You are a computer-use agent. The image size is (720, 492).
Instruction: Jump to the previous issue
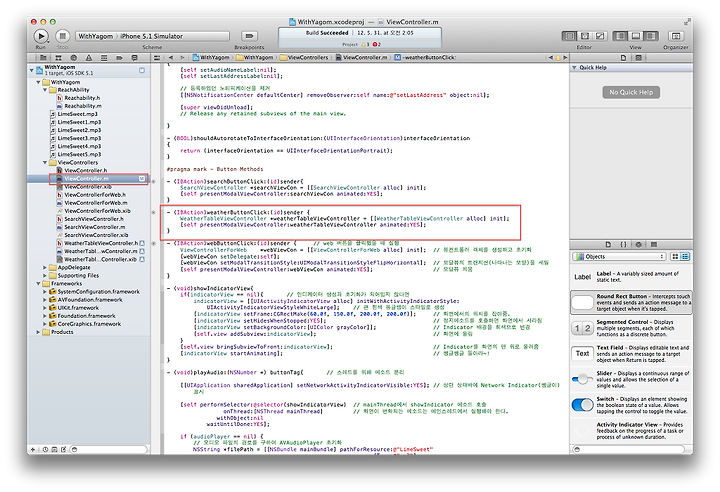pos(551,58)
